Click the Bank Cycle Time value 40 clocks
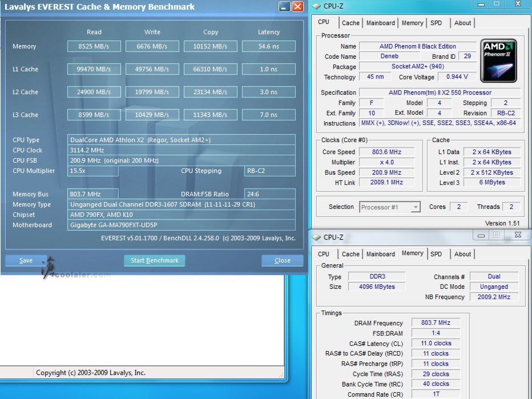This screenshot has width=532, height=399. pyautogui.click(x=436, y=384)
